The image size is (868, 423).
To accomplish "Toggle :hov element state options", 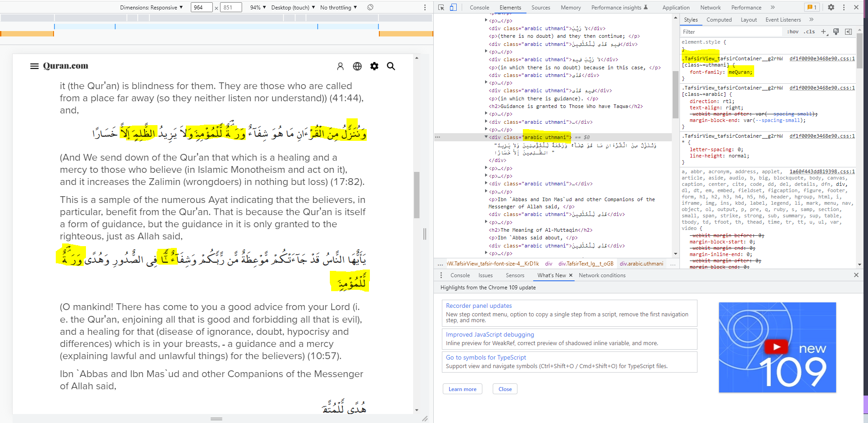I will (x=792, y=31).
